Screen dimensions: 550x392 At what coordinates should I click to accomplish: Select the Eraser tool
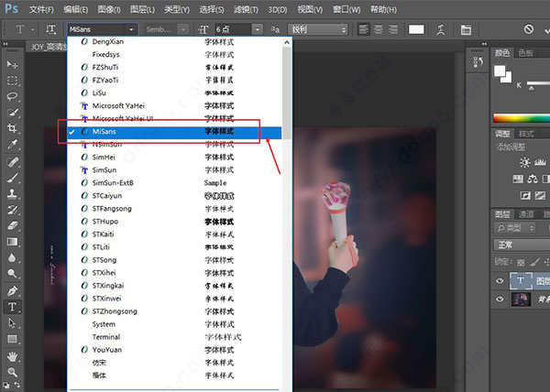[x=12, y=226]
